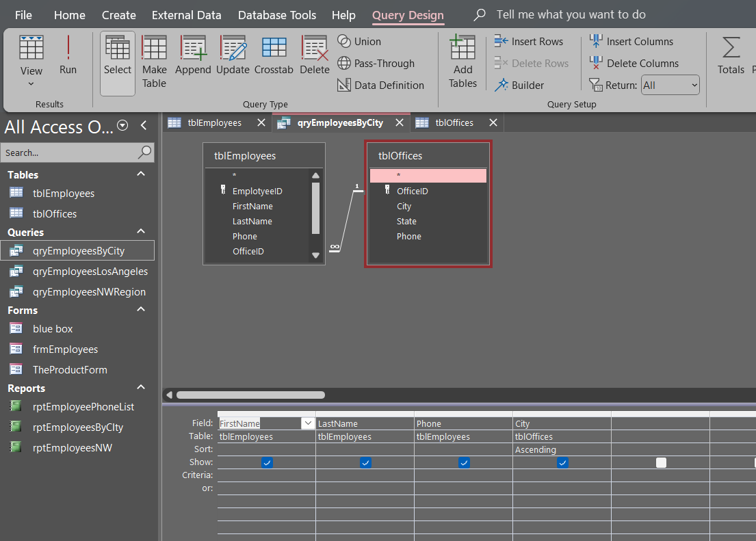Toggle the Totals row
The image size is (756, 541).
[x=731, y=55]
